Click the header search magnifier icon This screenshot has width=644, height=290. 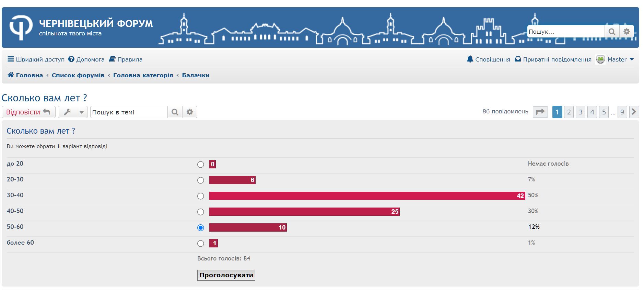click(611, 32)
